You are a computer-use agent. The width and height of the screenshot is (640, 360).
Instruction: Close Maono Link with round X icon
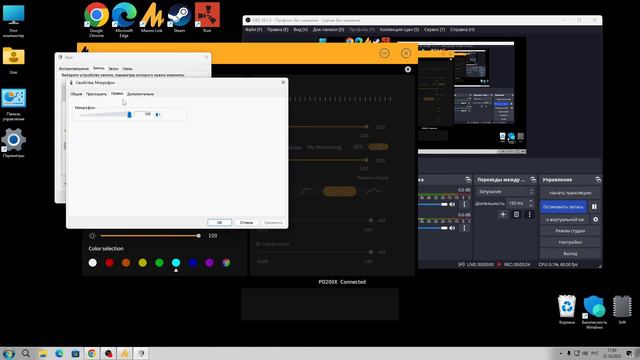406,53
